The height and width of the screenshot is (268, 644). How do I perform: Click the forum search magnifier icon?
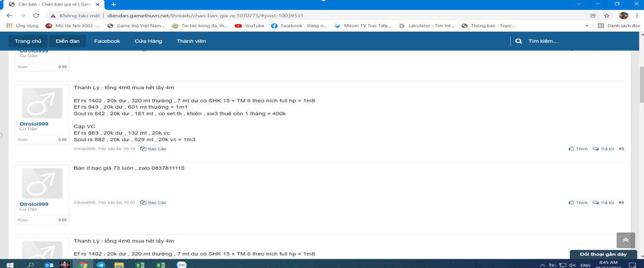[x=519, y=41]
